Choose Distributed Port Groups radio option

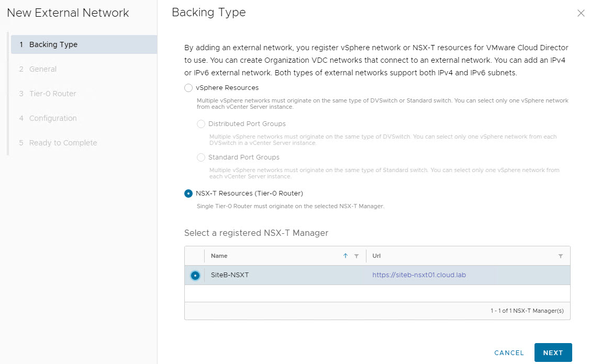(201, 124)
